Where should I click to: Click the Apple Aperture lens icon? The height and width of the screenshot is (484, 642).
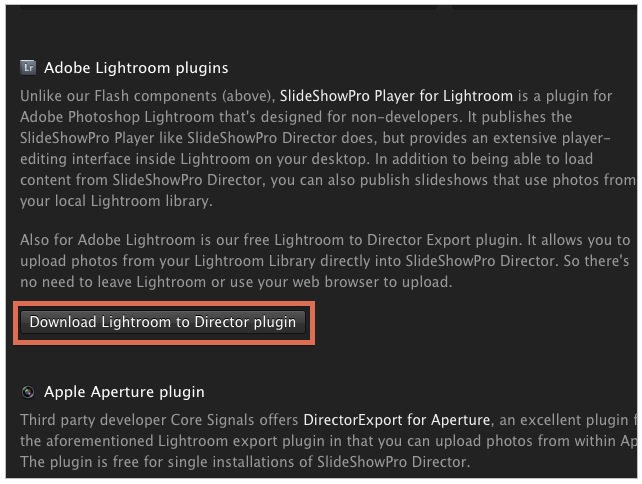[28, 392]
